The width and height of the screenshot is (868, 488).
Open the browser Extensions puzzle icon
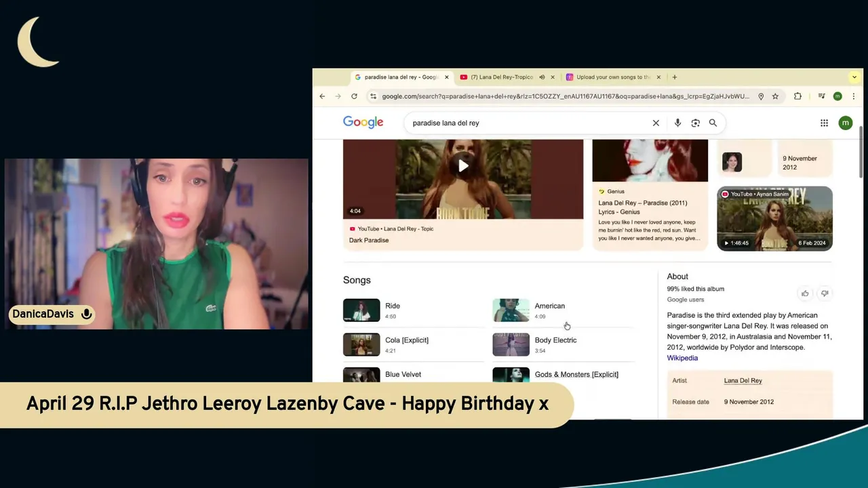pyautogui.click(x=797, y=96)
